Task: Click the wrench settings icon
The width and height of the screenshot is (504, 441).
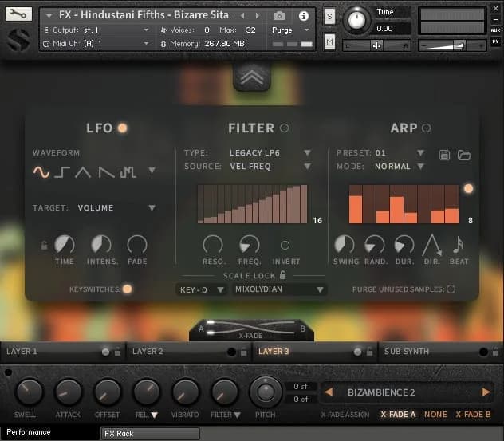Action: pos(19,14)
